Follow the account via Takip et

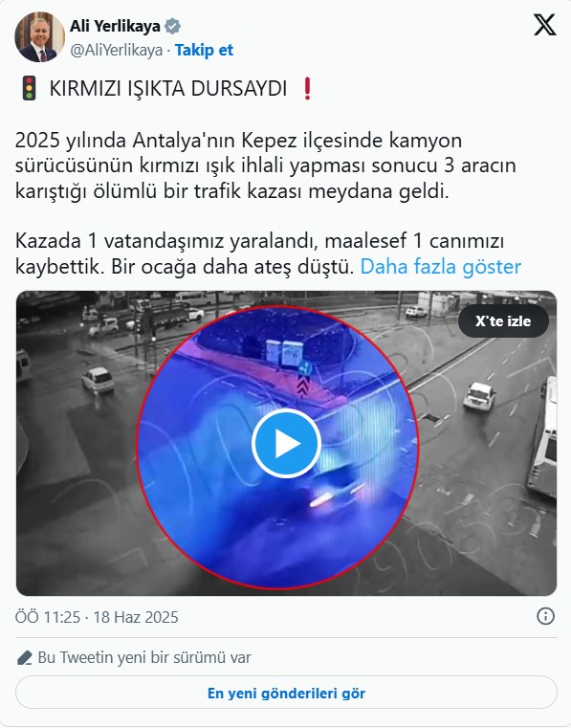click(x=204, y=50)
